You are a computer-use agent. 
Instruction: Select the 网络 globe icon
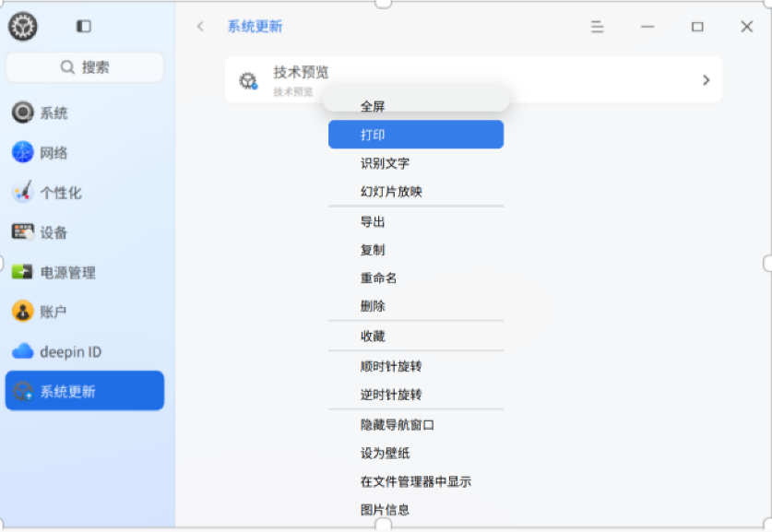tap(23, 152)
